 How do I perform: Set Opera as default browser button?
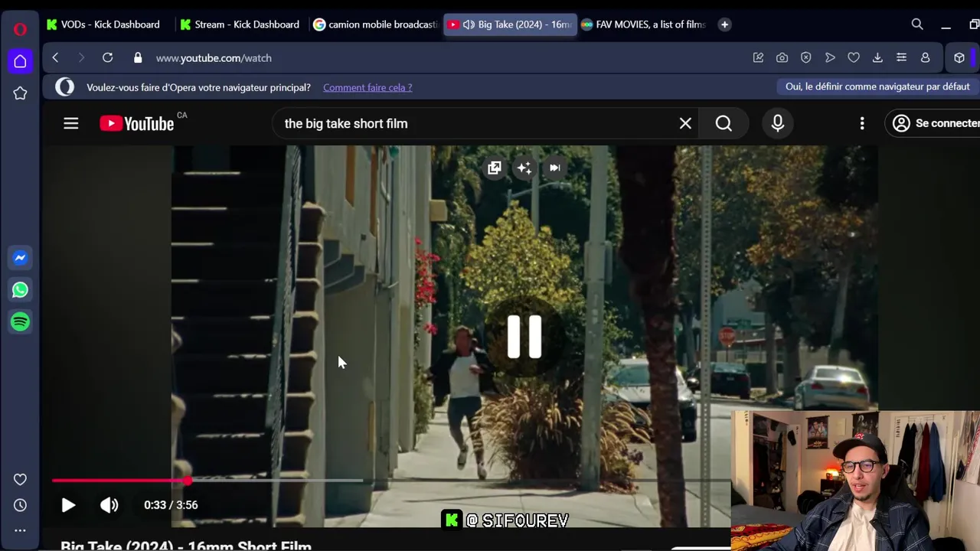tap(877, 86)
